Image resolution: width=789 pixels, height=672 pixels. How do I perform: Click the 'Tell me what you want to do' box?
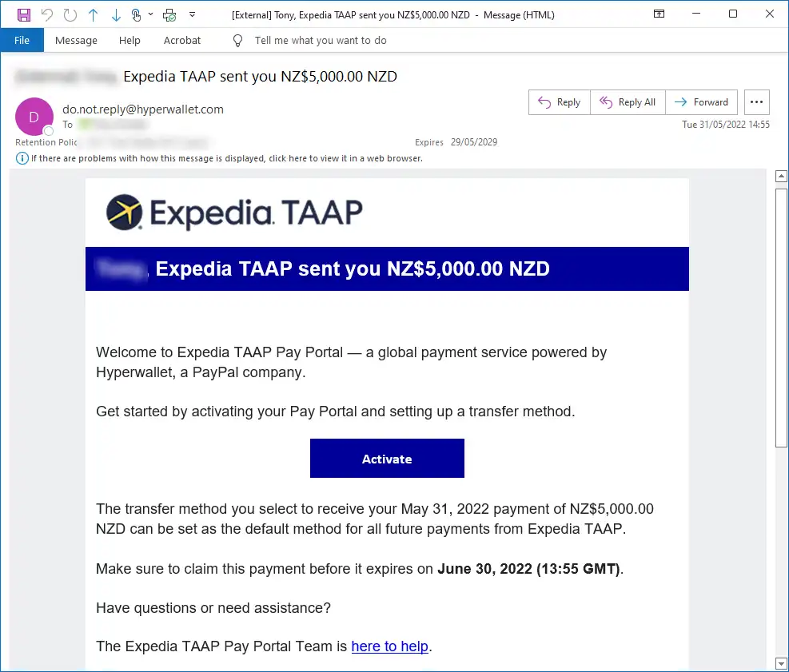(x=320, y=40)
